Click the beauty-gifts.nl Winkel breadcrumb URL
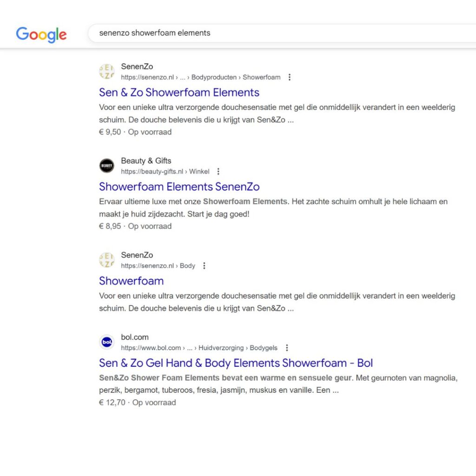Viewport: 476px width, 476px height. point(165,172)
